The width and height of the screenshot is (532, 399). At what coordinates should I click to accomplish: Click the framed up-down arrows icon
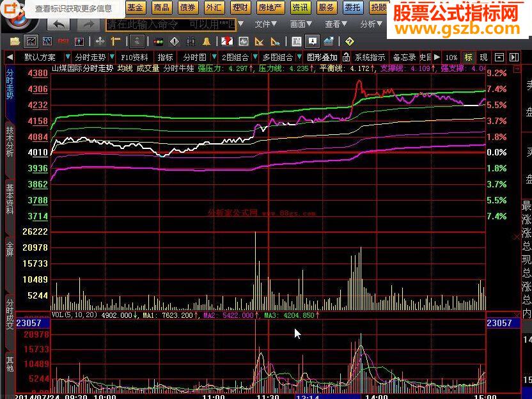pos(137,42)
